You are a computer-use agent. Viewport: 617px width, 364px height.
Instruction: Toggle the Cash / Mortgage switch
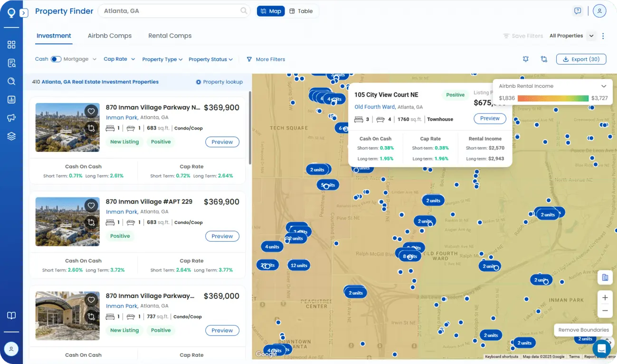pyautogui.click(x=56, y=59)
